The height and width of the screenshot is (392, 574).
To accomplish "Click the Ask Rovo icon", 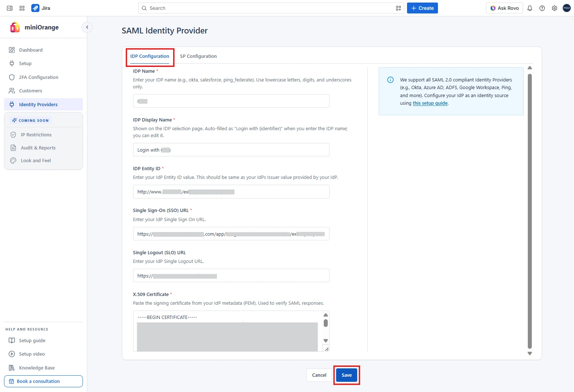I will [x=493, y=8].
